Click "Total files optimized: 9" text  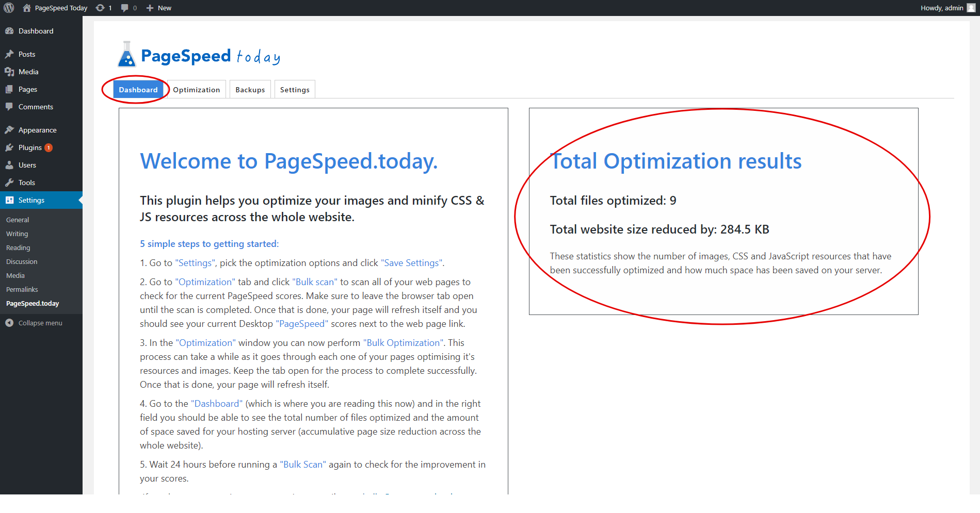(613, 201)
